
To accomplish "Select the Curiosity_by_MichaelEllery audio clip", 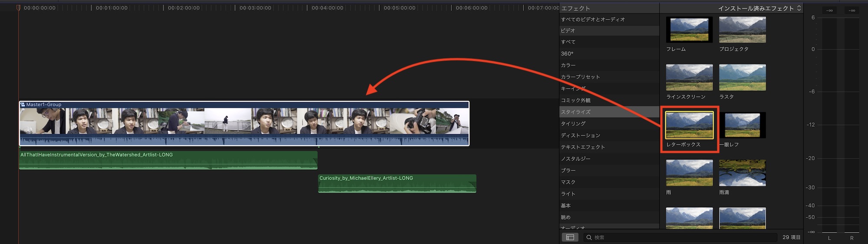I will [397, 184].
